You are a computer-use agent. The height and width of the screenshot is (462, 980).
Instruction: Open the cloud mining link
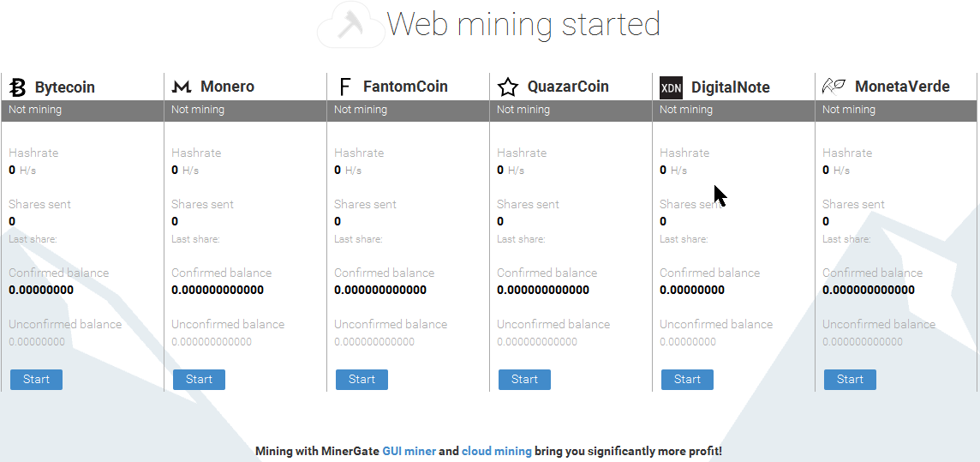(x=497, y=451)
